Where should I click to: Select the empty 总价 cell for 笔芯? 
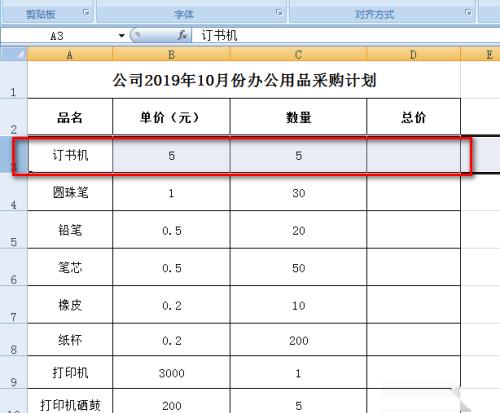coord(413,268)
